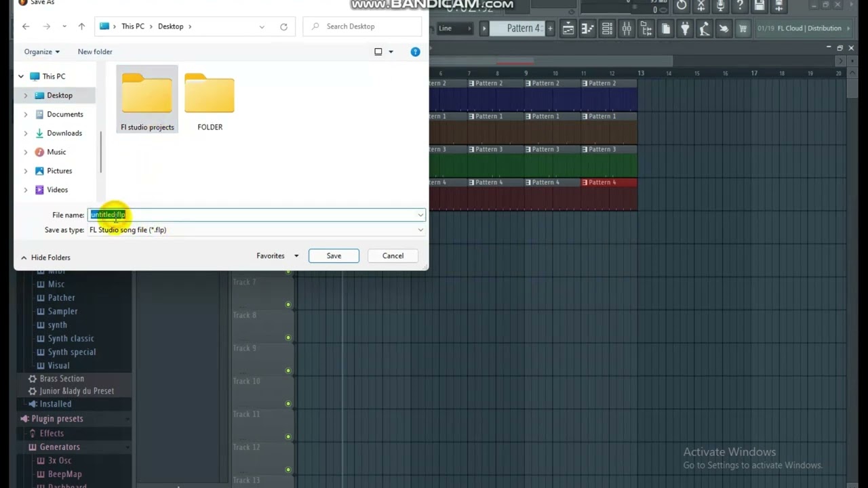Viewport: 868px width, 488px height.
Task: Click the floppy disk save icon in FL toolbar
Action: coord(759,6)
